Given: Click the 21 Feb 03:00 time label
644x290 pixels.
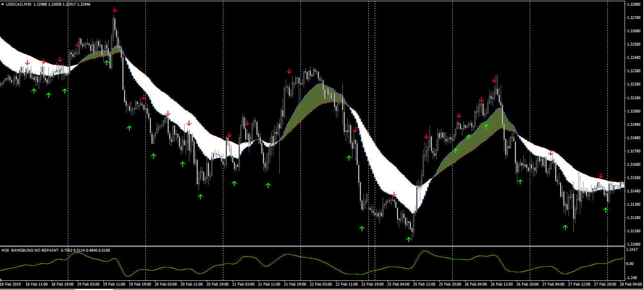Looking at the screenshot, I should [243, 284].
